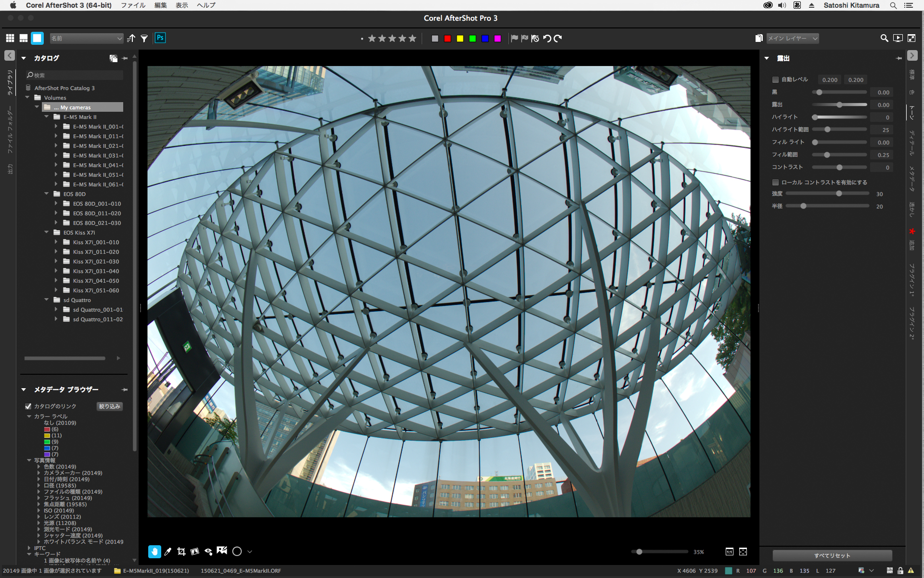Open image in Photoshop via Ps icon
The image size is (924, 578).
tap(160, 38)
